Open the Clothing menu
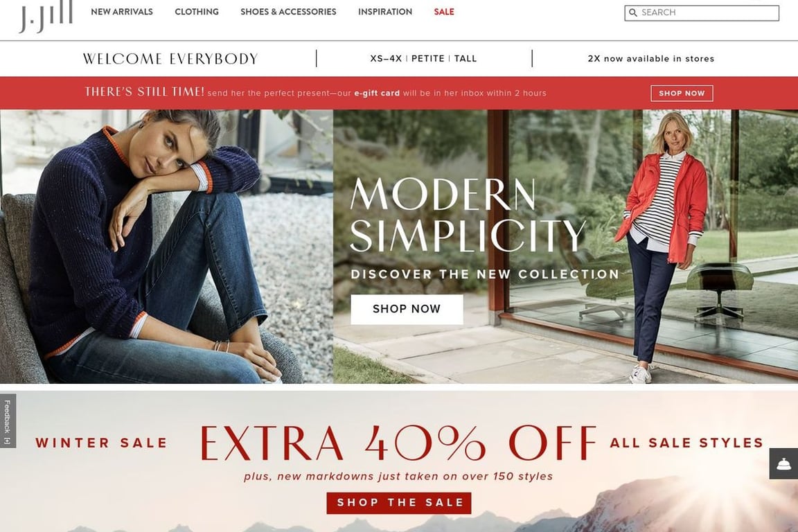Viewport: 798px width, 532px height. coord(197,12)
